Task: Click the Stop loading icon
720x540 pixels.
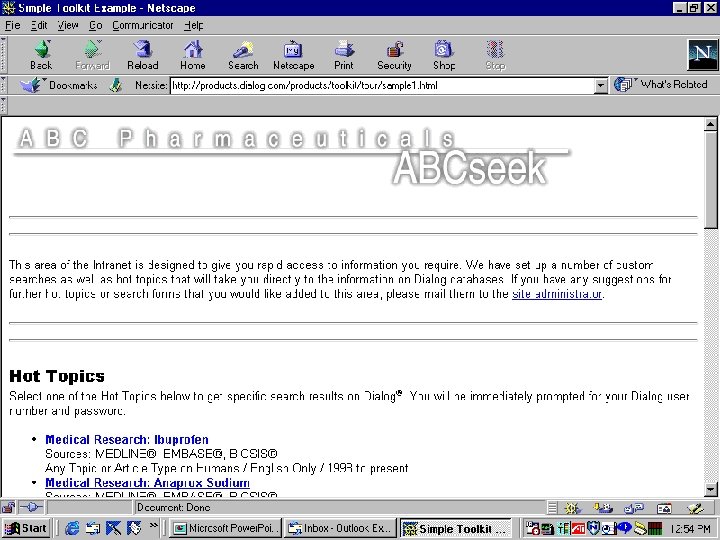Action: (495, 55)
